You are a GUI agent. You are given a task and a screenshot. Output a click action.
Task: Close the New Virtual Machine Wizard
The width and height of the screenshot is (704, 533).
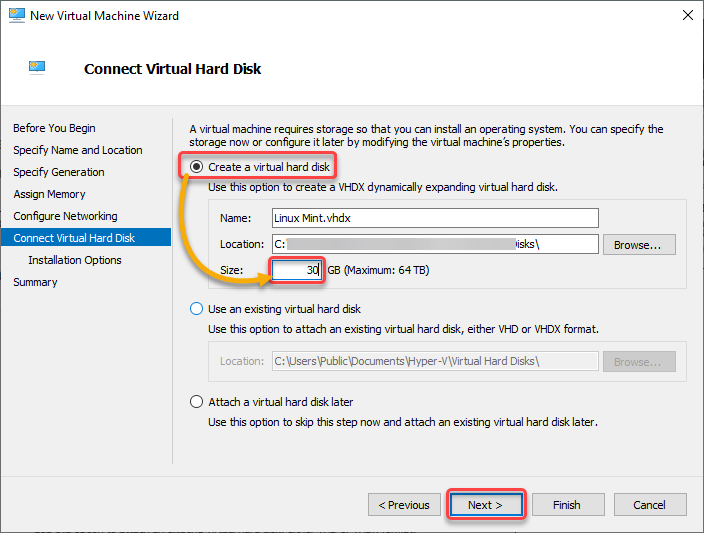click(x=687, y=15)
